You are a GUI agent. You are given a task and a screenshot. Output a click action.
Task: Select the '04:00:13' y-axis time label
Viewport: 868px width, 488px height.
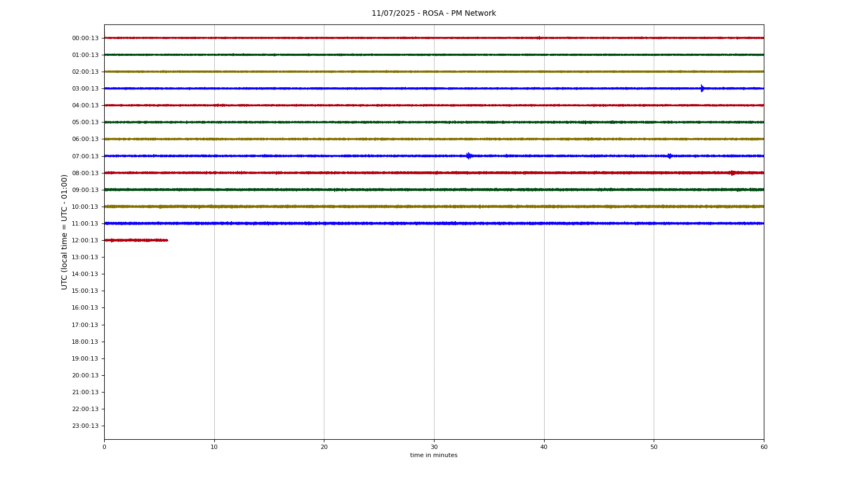click(x=85, y=105)
